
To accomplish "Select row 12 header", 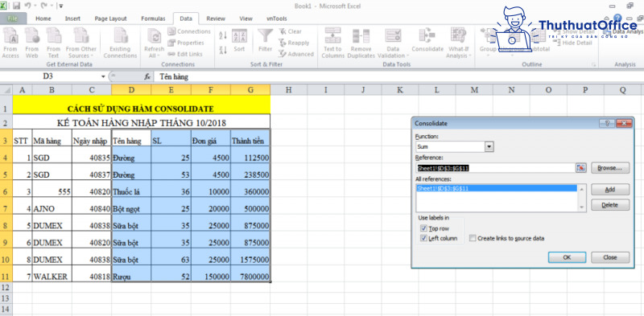I will tap(6, 286).
